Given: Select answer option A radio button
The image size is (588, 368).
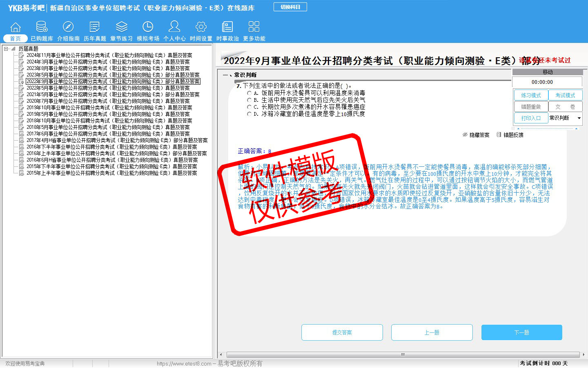Looking at the screenshot, I should click(249, 93).
